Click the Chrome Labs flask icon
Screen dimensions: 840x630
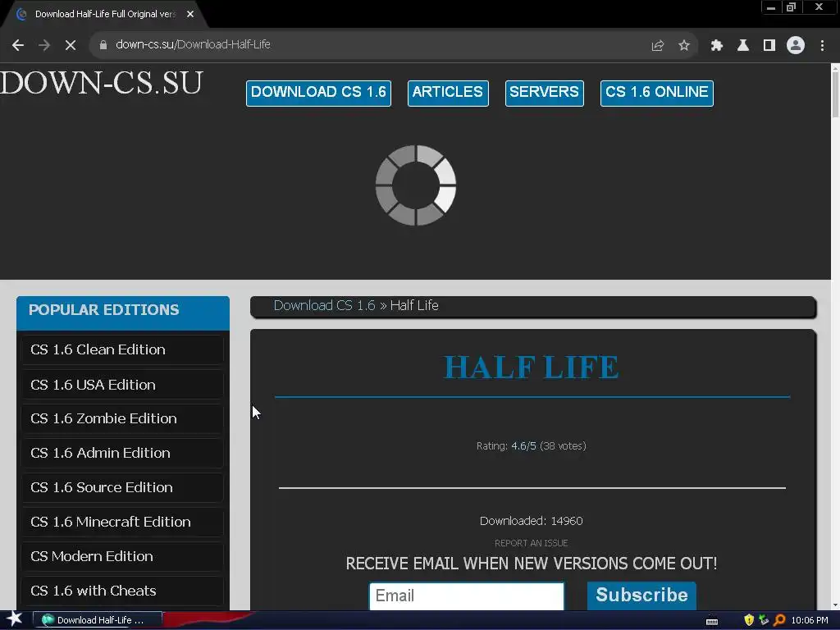pyautogui.click(x=743, y=46)
